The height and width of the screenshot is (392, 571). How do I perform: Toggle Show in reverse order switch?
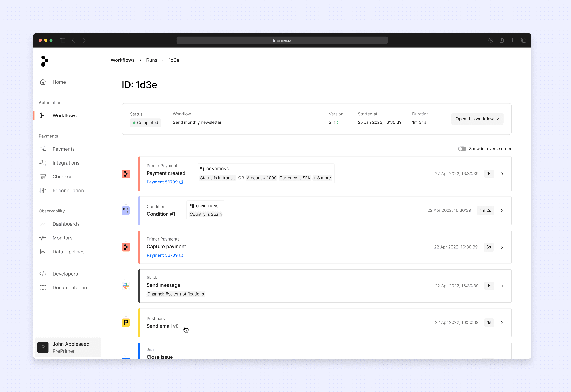click(x=462, y=149)
